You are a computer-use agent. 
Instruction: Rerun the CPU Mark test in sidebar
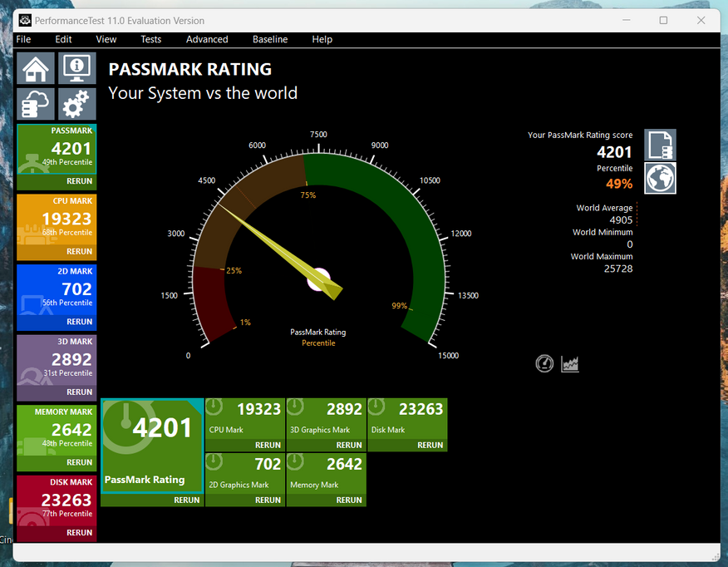coord(80,251)
